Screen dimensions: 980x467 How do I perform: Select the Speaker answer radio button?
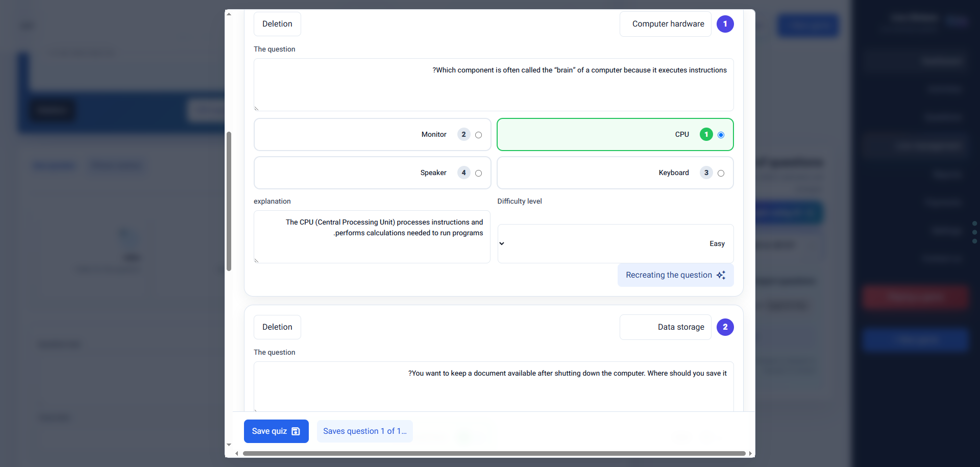pos(478,174)
